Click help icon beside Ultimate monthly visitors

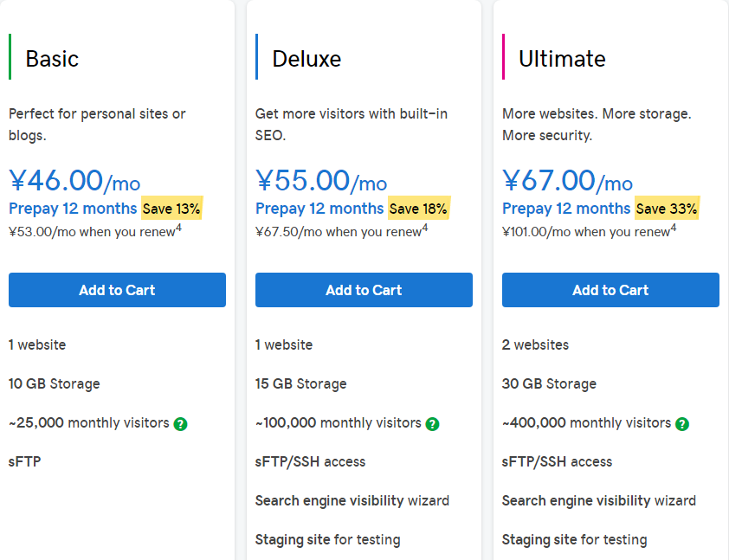(x=682, y=424)
